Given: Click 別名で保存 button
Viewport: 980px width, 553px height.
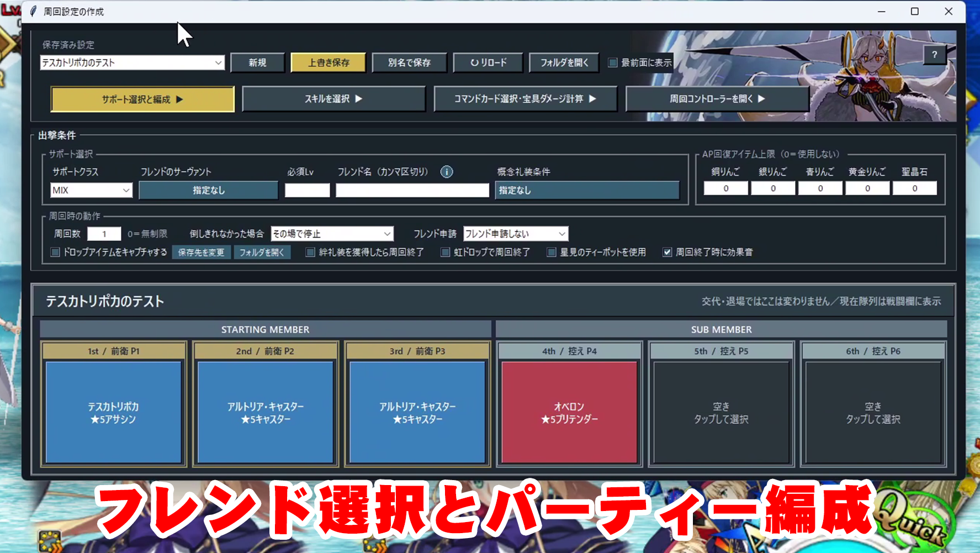Looking at the screenshot, I should point(409,62).
